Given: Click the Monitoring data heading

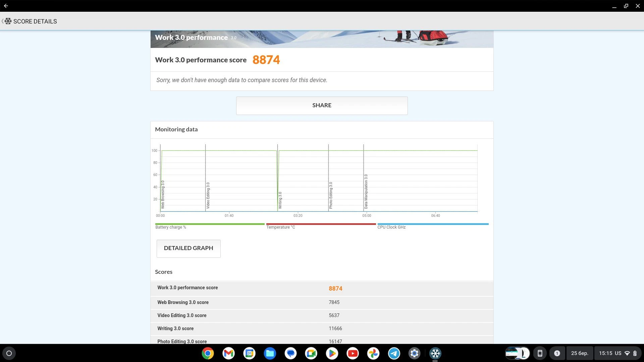Looking at the screenshot, I should pyautogui.click(x=176, y=129).
